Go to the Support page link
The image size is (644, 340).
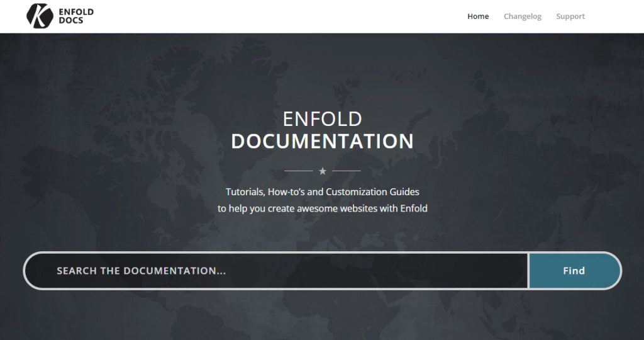[x=570, y=16]
